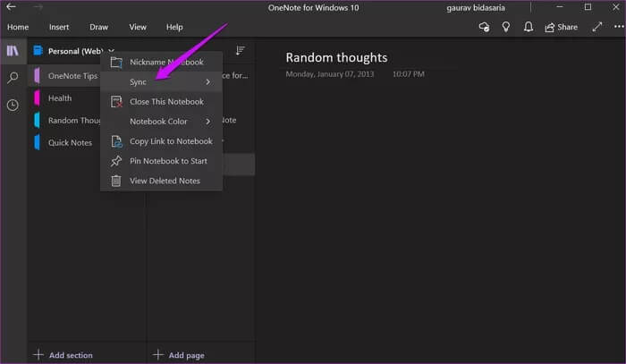Open the Help tab
Screen dimensions: 626x364
[174, 27]
